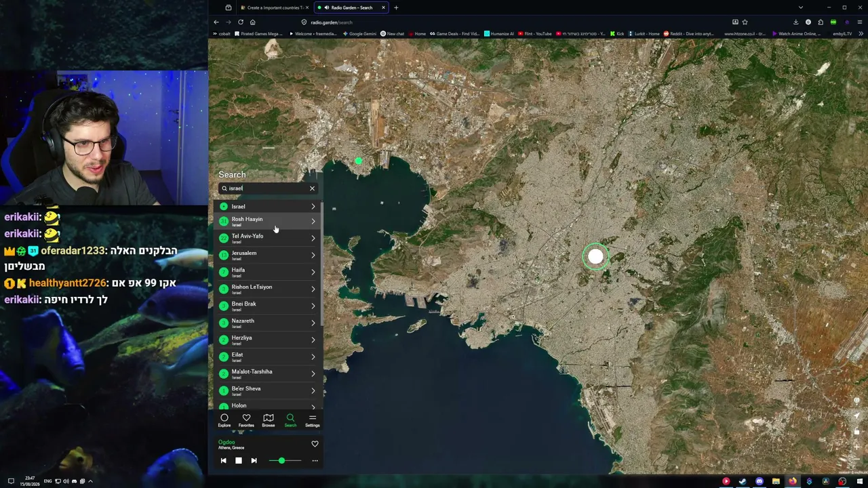Screen dimensions: 868x488
Task: Show hidden system tray icons
Action: (x=90, y=481)
